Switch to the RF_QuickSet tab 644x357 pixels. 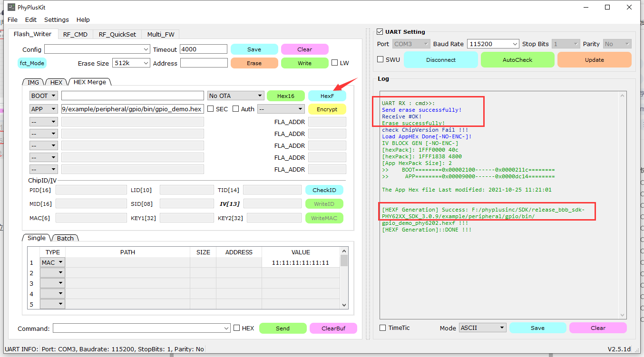click(117, 34)
